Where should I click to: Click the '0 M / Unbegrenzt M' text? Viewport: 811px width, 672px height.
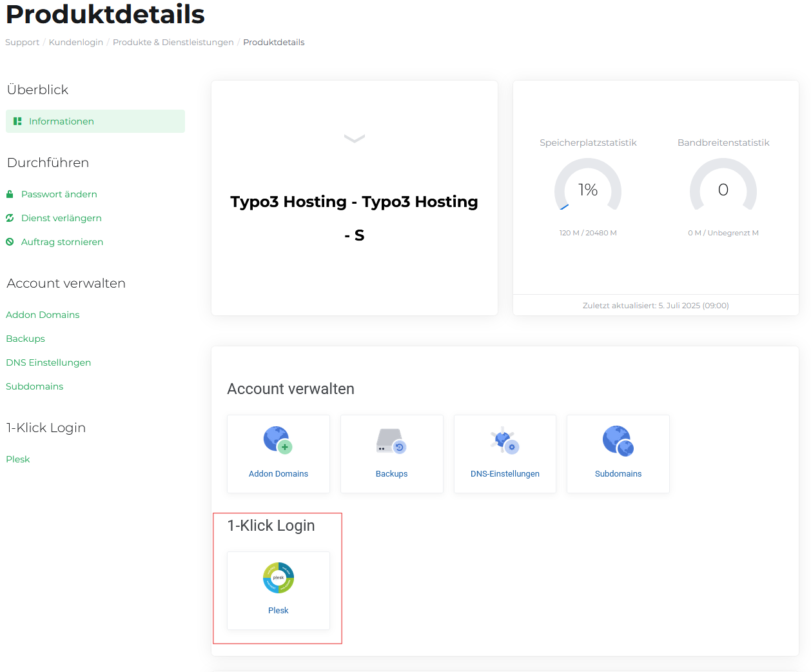click(723, 233)
